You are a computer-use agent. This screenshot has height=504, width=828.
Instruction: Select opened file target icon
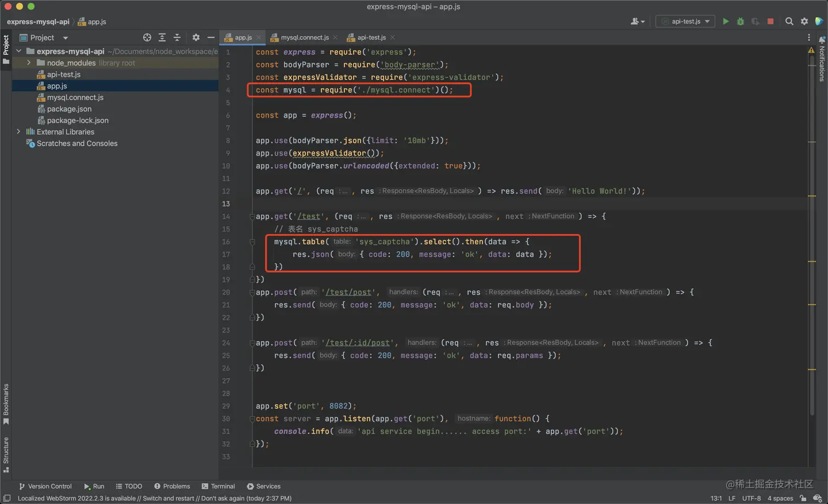(x=147, y=38)
